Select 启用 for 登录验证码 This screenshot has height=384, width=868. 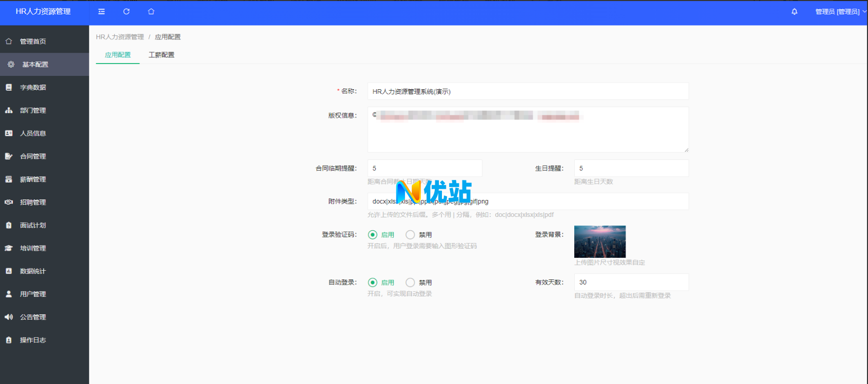pos(373,235)
